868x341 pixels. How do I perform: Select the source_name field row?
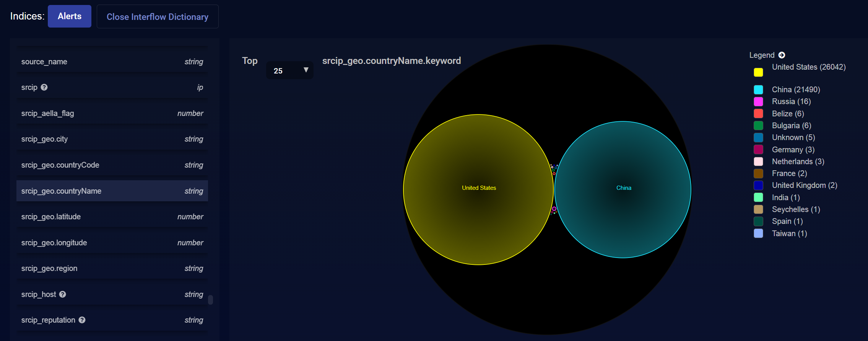[x=112, y=62]
